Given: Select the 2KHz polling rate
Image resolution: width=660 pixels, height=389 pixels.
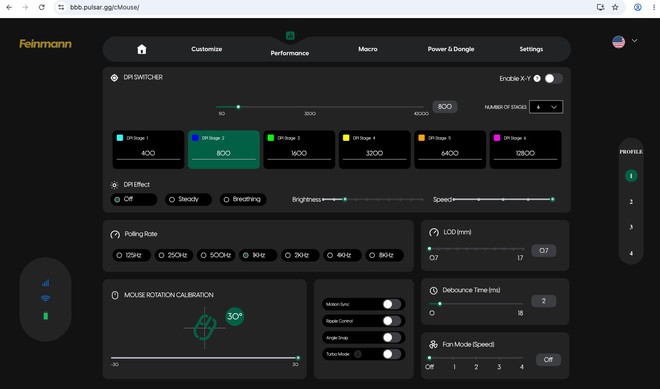Looking at the screenshot, I should coord(300,255).
